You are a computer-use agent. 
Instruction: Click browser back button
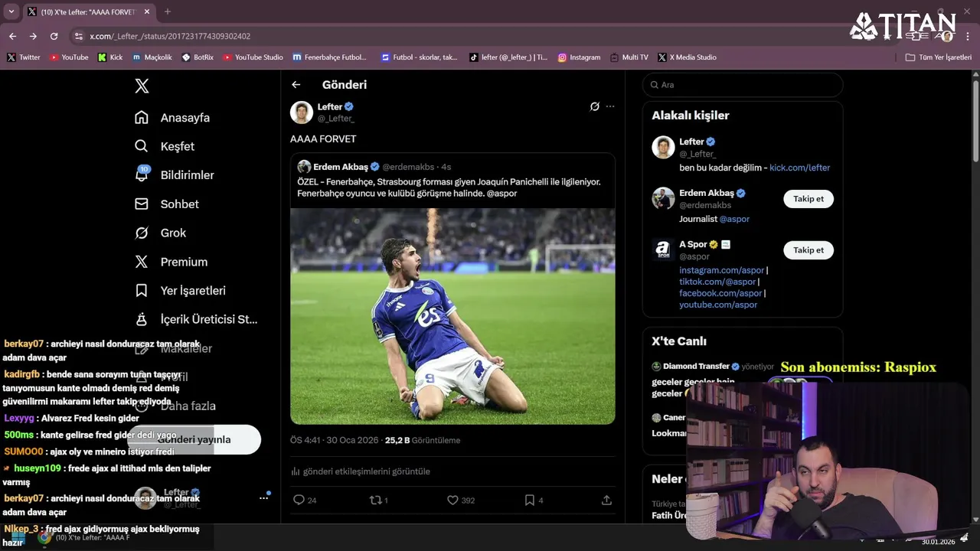(12, 36)
